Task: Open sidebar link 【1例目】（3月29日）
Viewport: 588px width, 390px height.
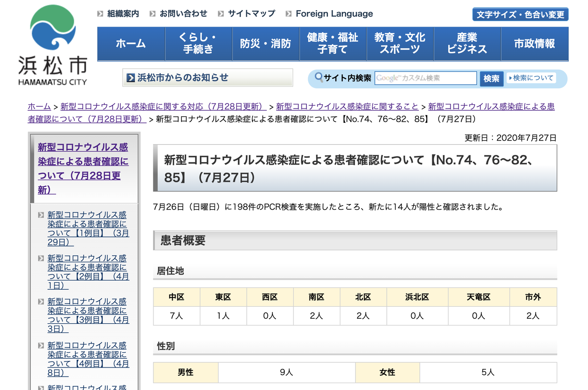Action: [x=88, y=229]
